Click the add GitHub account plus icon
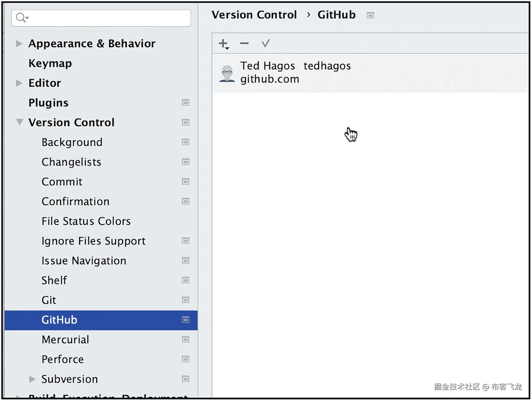The height and width of the screenshot is (401, 532). point(223,44)
